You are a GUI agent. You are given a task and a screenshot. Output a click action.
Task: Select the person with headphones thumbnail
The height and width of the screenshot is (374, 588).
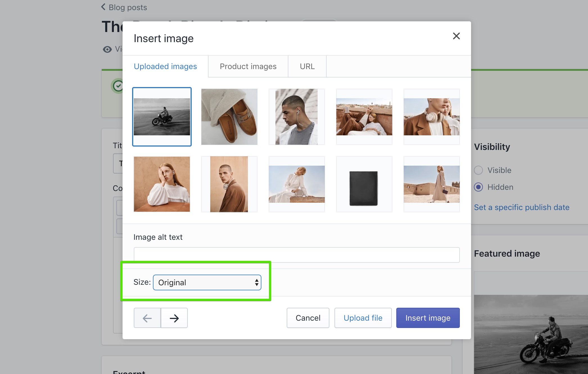pos(431,117)
